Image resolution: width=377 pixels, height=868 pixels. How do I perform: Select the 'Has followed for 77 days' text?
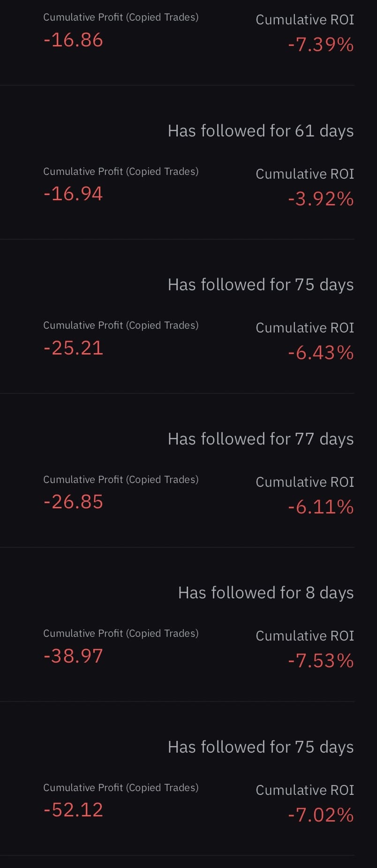[260, 439]
